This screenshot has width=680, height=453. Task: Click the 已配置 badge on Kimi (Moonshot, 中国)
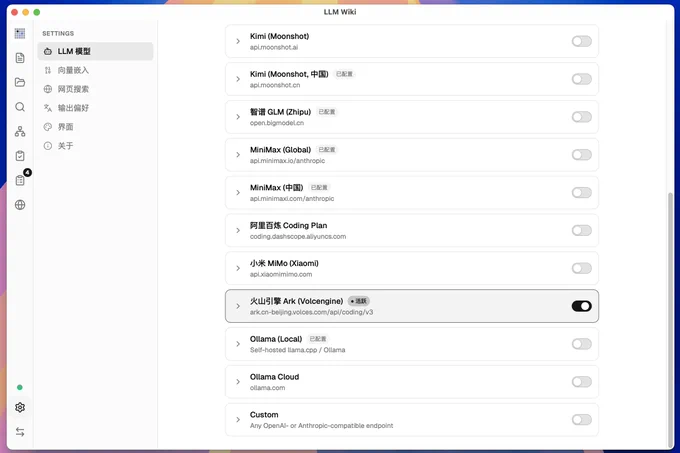click(x=344, y=74)
